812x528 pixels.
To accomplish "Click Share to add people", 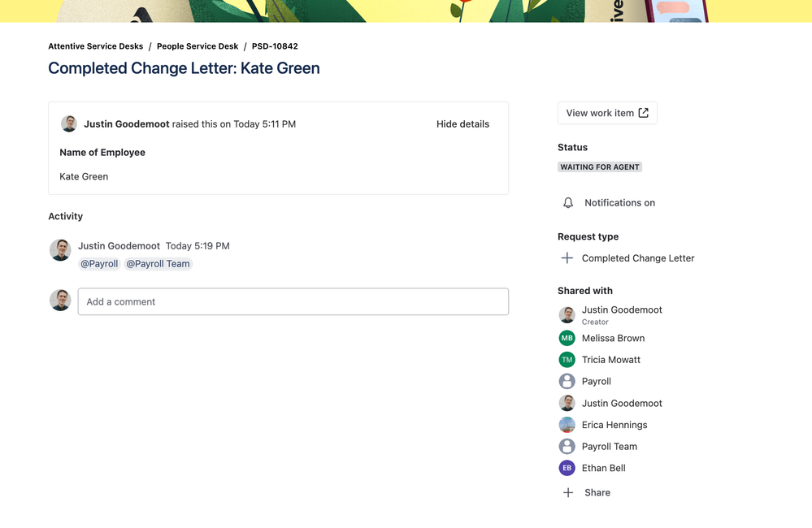I will click(x=597, y=492).
